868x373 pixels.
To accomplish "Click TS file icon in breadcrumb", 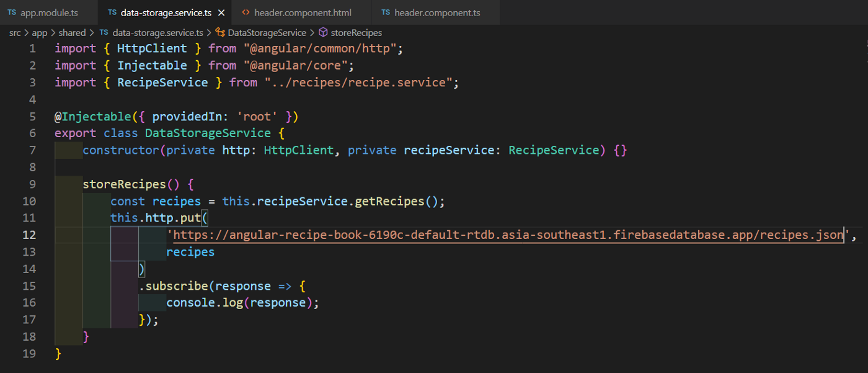I will (x=104, y=33).
